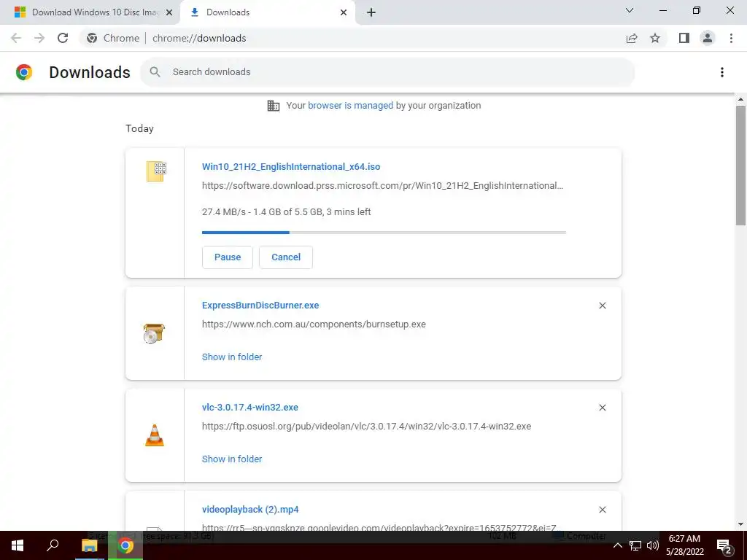The height and width of the screenshot is (560, 747).
Task: Click the search magnifier icon in downloads
Action: pos(155,72)
